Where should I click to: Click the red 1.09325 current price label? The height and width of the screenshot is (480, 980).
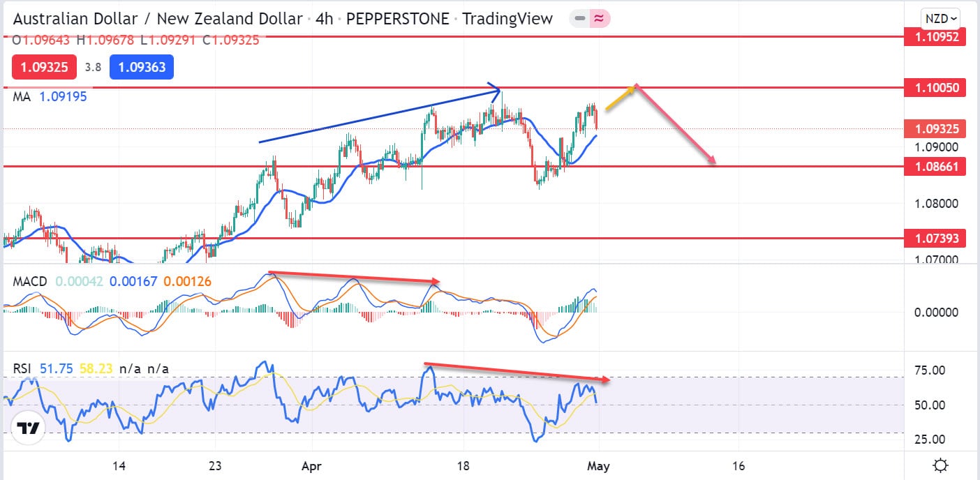(935, 128)
